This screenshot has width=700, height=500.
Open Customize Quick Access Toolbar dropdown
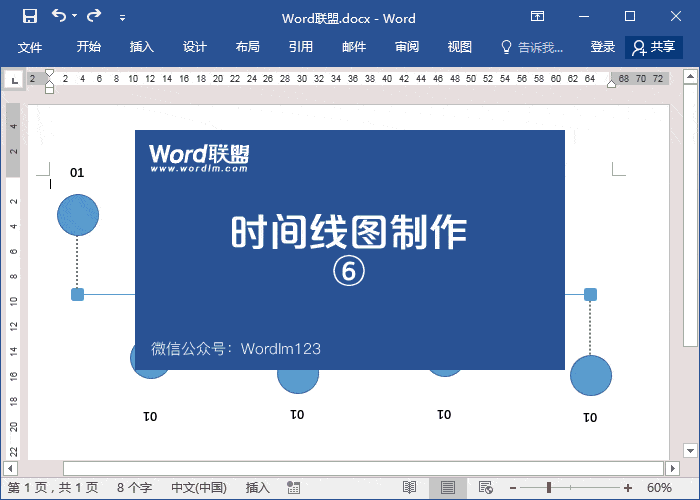coord(122,18)
